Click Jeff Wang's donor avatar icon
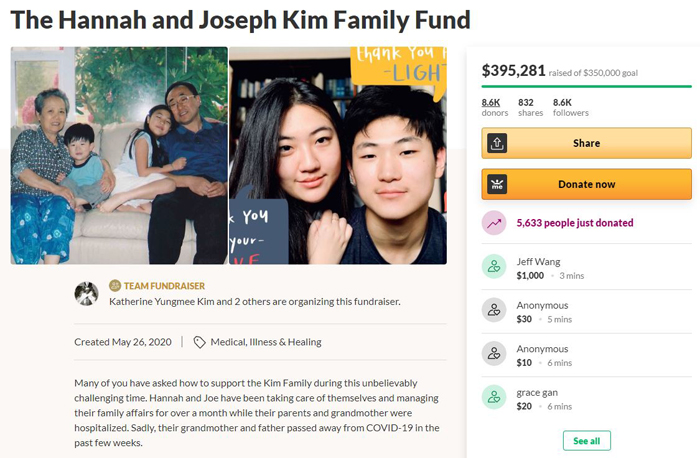Viewport: 700px width, 458px height. [x=494, y=266]
